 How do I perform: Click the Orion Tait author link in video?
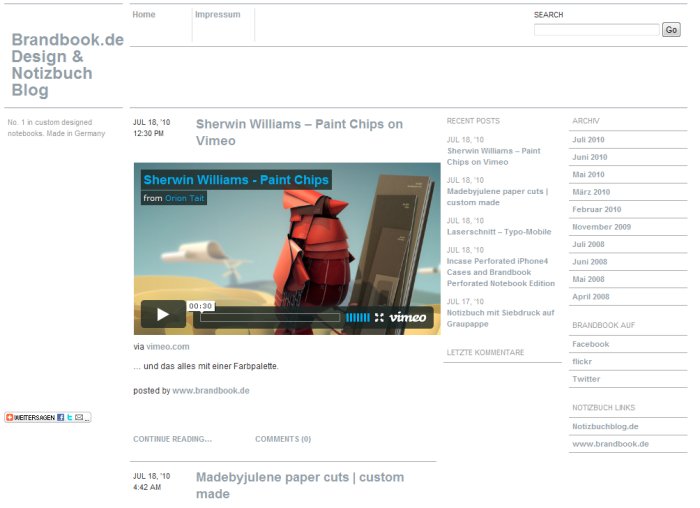pos(187,198)
